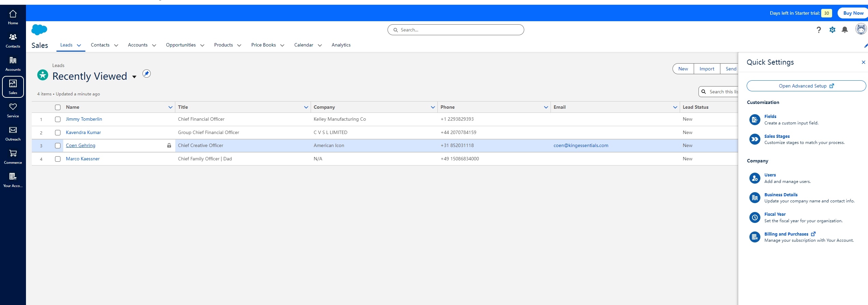The width and height of the screenshot is (868, 305).
Task: Open the Sales Stages link in Quick Settings
Action: (x=777, y=136)
